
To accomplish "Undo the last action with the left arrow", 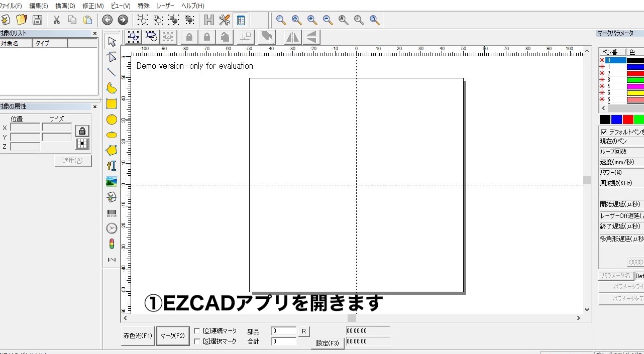I will click(108, 20).
